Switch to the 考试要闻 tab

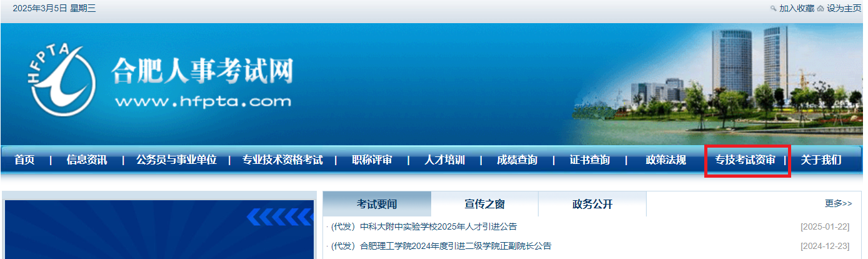[377, 205]
